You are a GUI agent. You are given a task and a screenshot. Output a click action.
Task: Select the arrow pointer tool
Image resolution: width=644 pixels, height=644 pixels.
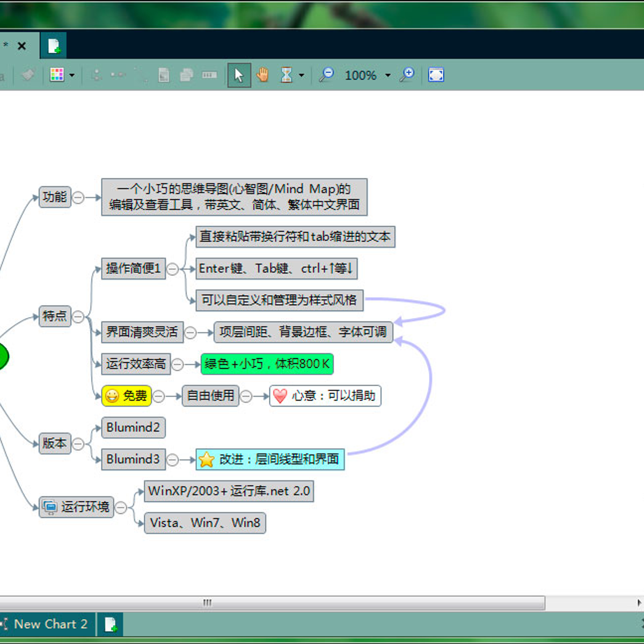pos(239,75)
